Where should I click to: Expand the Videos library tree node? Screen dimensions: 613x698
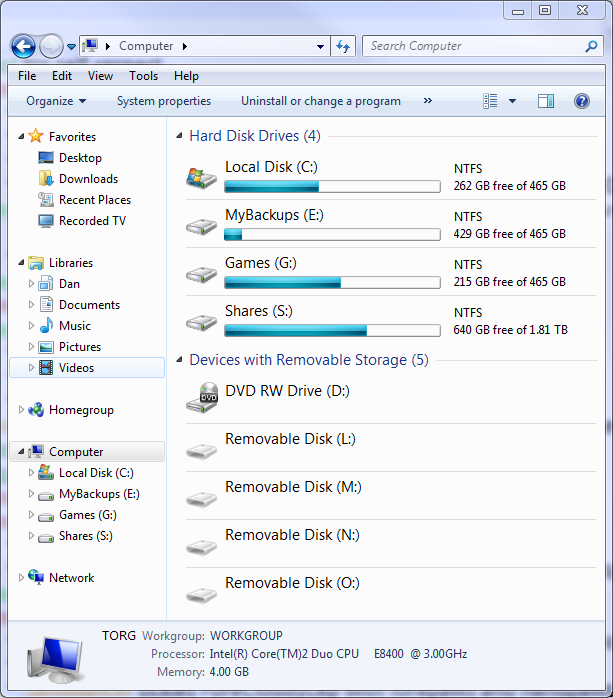pos(31,368)
